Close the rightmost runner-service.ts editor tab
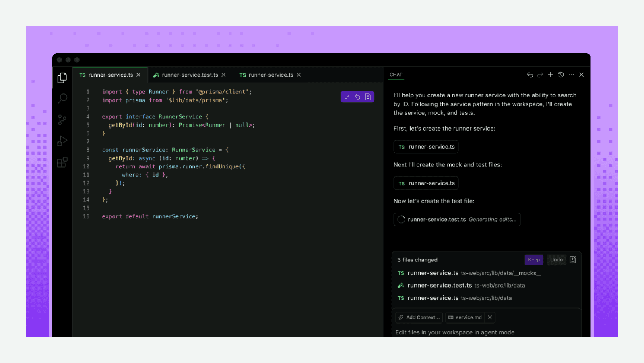This screenshot has width=644, height=363. [x=299, y=75]
